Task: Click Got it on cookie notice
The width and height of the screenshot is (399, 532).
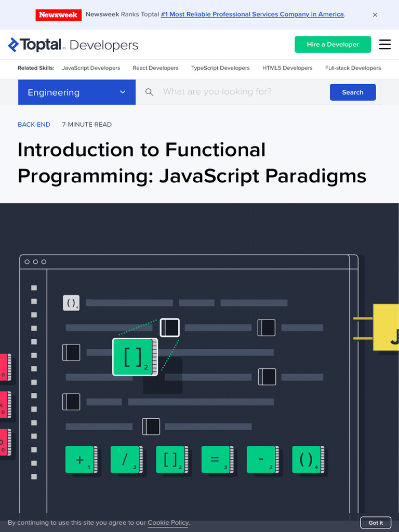Action: click(x=376, y=523)
